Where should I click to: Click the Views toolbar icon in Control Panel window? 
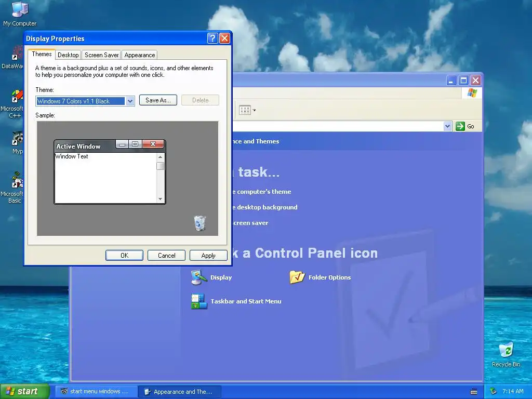click(245, 110)
